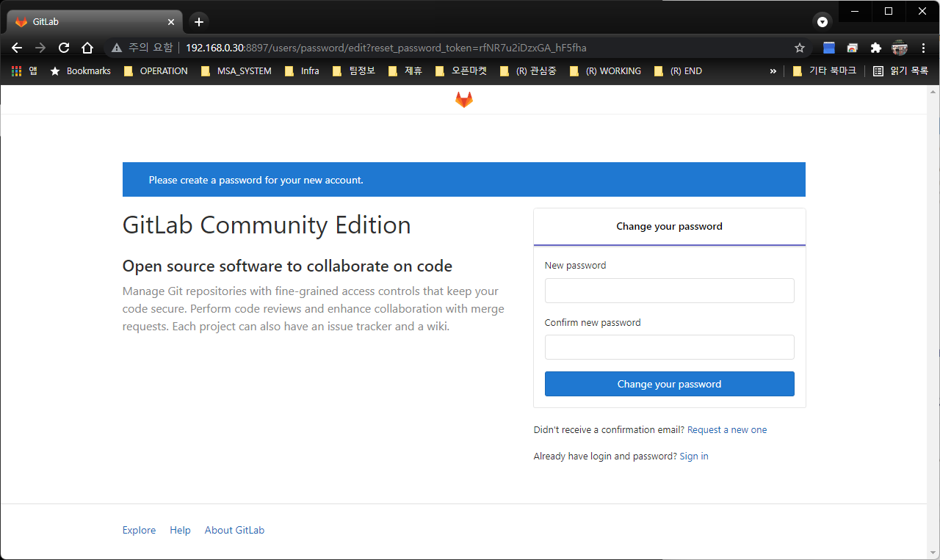Open the (R) 관심중 bookmark folder
Screen dimensions: 940x560
point(528,71)
